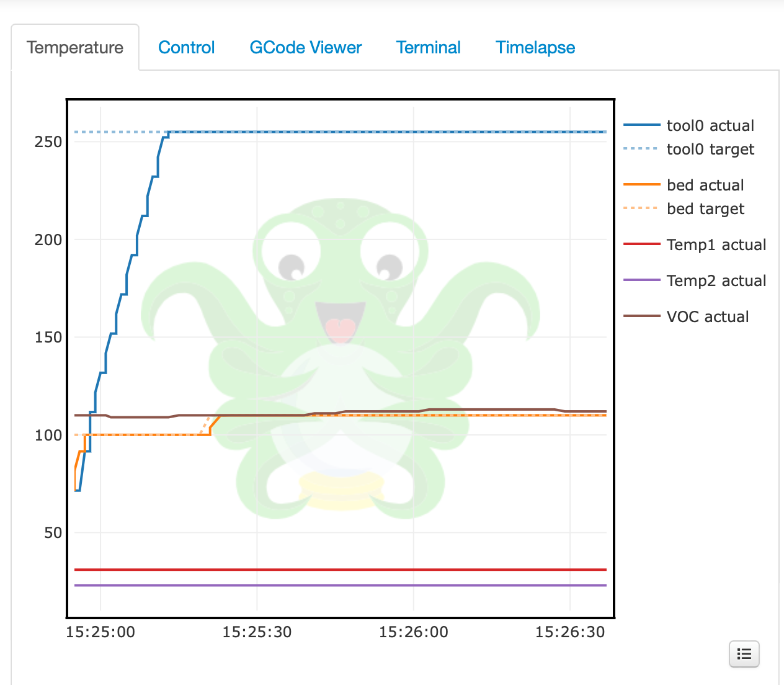Click the 200 y-axis label
Screen dimensions: 784x685
[x=48, y=240]
